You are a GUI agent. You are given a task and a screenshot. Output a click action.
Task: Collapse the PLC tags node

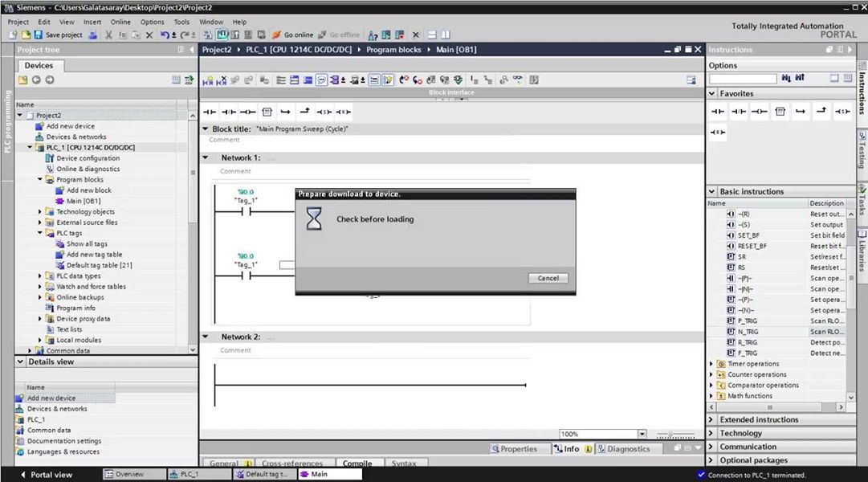(40, 233)
